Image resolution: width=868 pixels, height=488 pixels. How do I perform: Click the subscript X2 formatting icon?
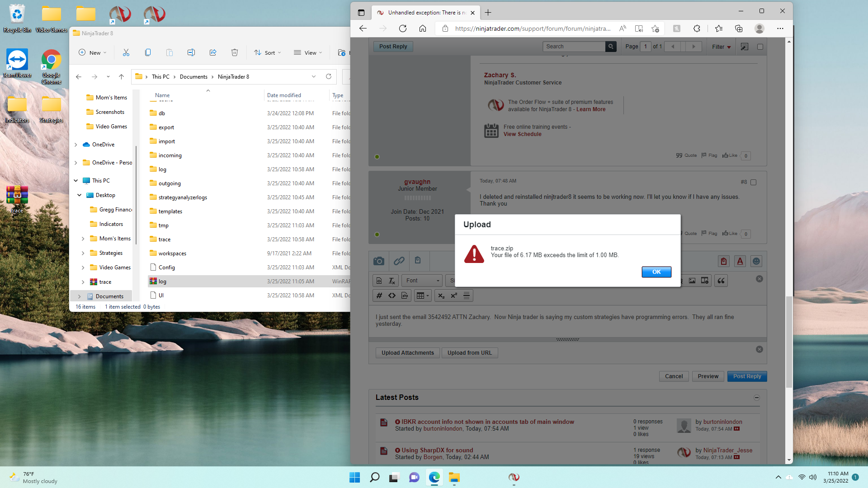pos(441,296)
